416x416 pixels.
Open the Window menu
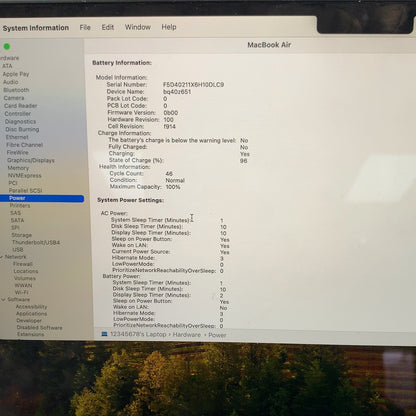click(x=138, y=27)
